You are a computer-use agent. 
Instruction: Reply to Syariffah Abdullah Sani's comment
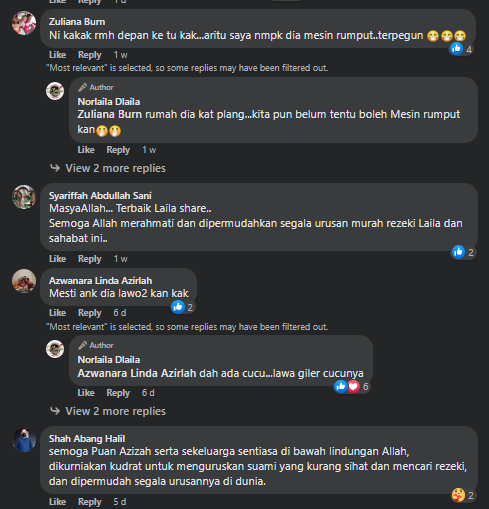90,259
